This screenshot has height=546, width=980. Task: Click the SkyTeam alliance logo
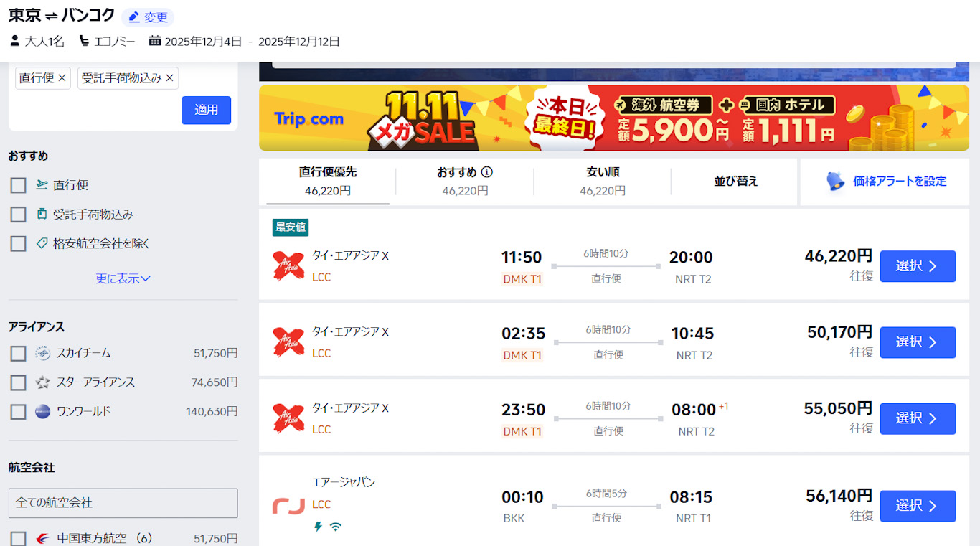point(43,353)
